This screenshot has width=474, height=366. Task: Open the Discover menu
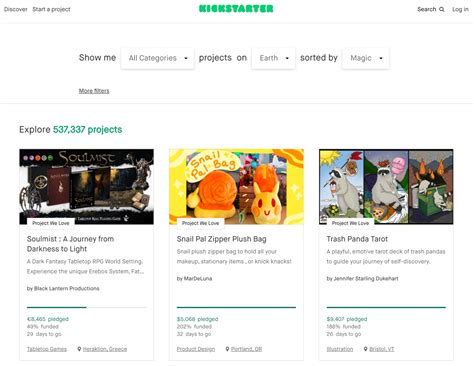click(x=16, y=9)
